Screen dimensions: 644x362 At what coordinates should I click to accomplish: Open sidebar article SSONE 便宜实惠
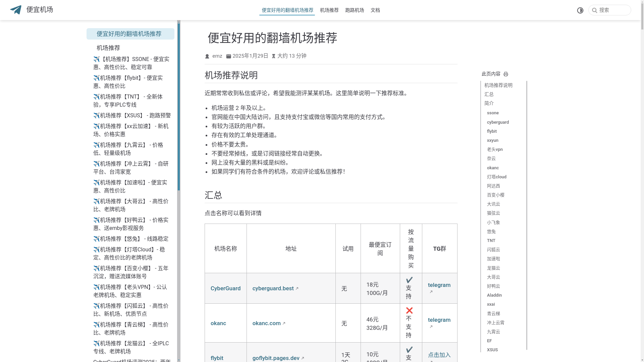pos(132,63)
